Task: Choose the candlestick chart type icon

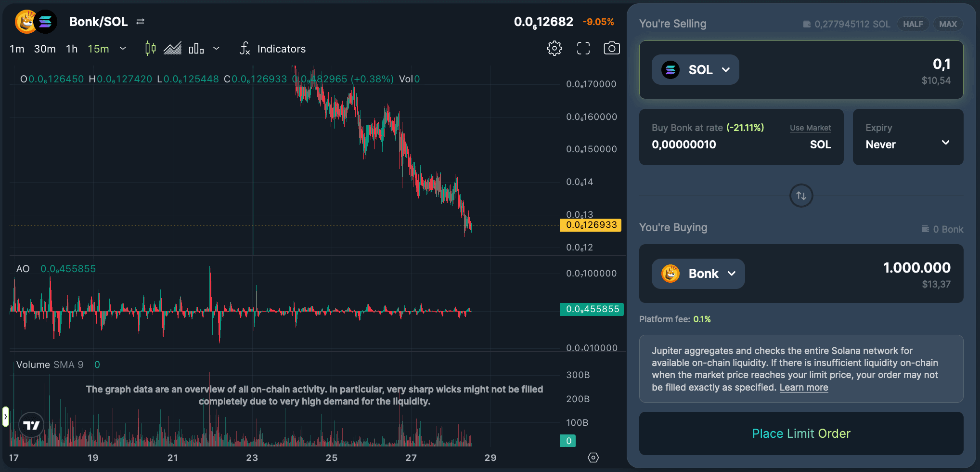Action: click(151, 49)
